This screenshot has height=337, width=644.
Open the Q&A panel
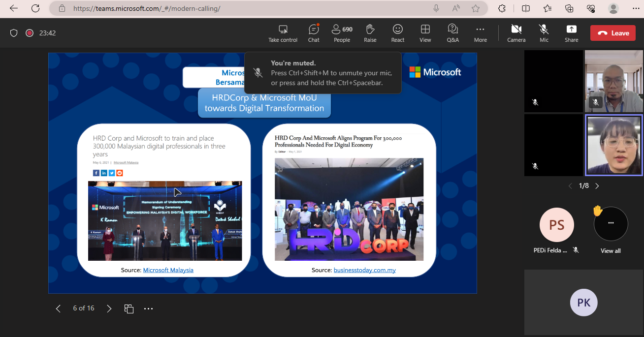point(452,33)
